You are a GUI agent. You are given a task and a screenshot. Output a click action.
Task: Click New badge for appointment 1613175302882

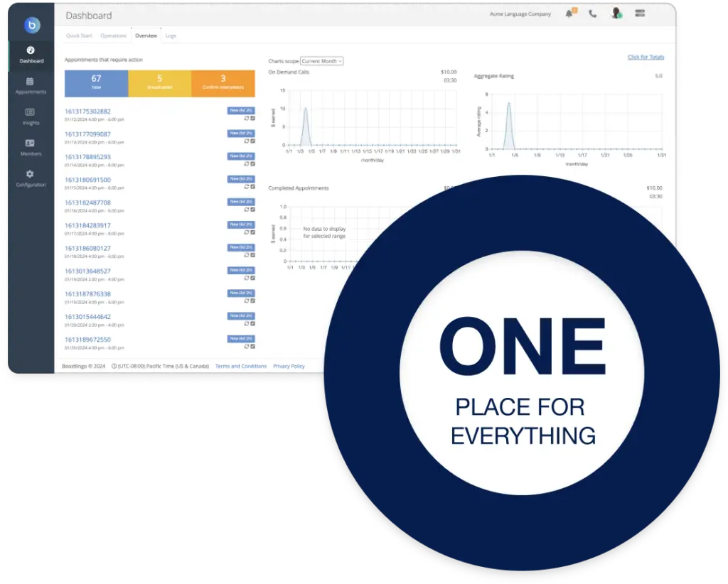(241, 110)
